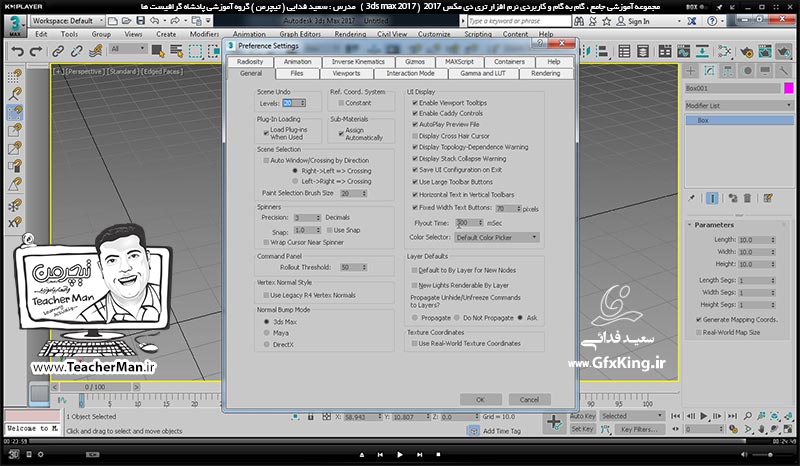Open the Workspace: Default dropdown
The image size is (800, 466).
[67, 21]
